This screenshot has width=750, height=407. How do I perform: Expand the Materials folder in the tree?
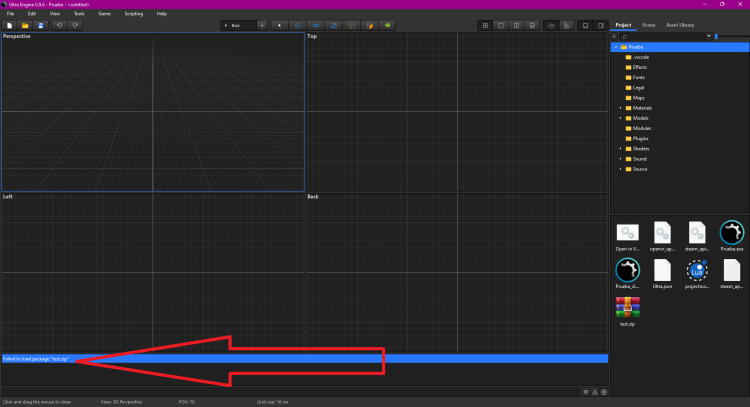(620, 108)
